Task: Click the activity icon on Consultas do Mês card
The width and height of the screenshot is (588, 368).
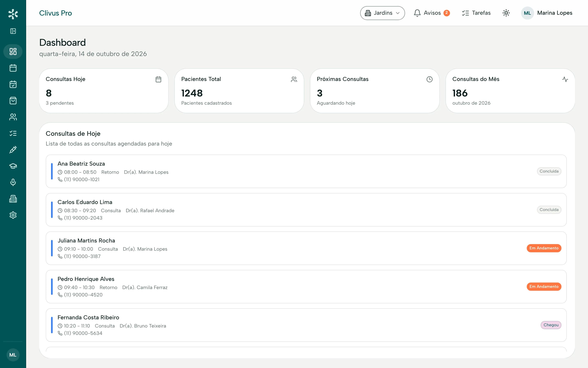Action: tap(565, 79)
